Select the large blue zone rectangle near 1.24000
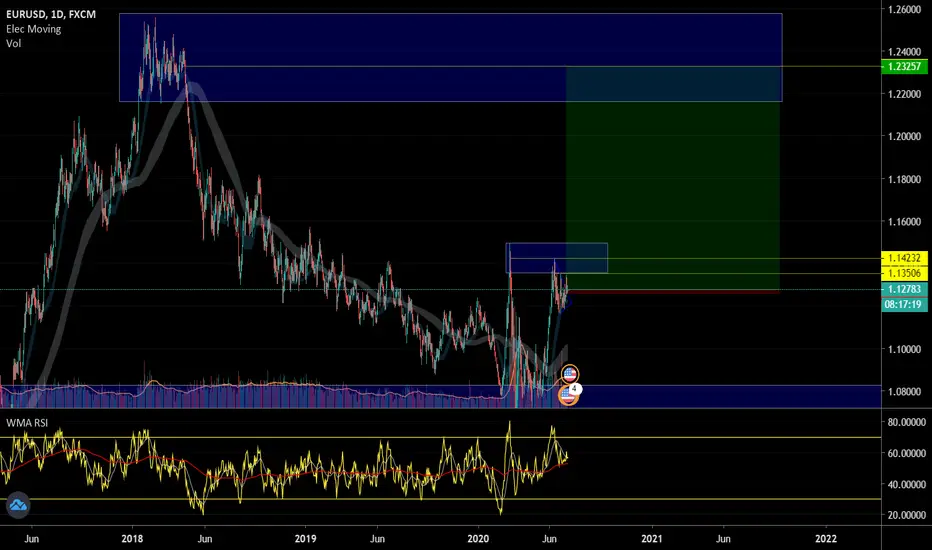The height and width of the screenshot is (550, 932). click(451, 58)
